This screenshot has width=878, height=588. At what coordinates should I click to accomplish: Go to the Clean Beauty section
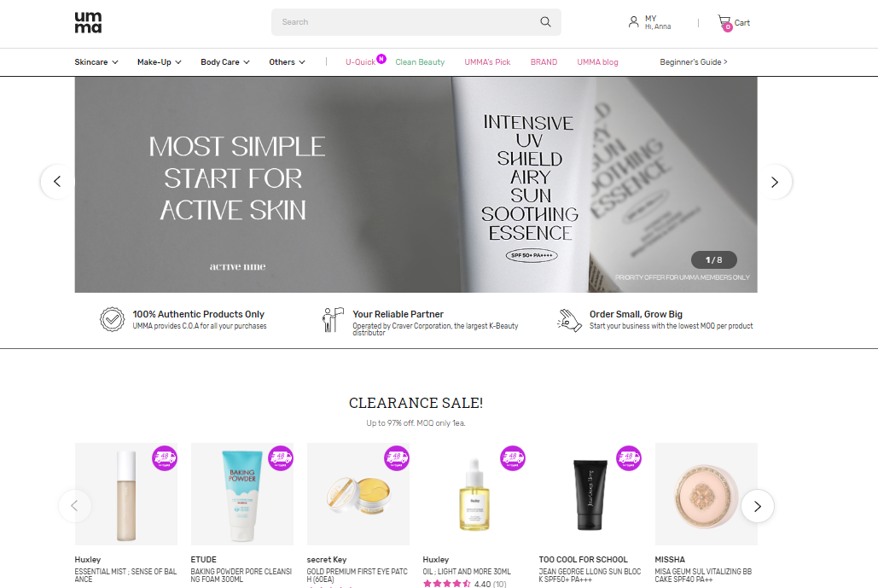(x=420, y=62)
